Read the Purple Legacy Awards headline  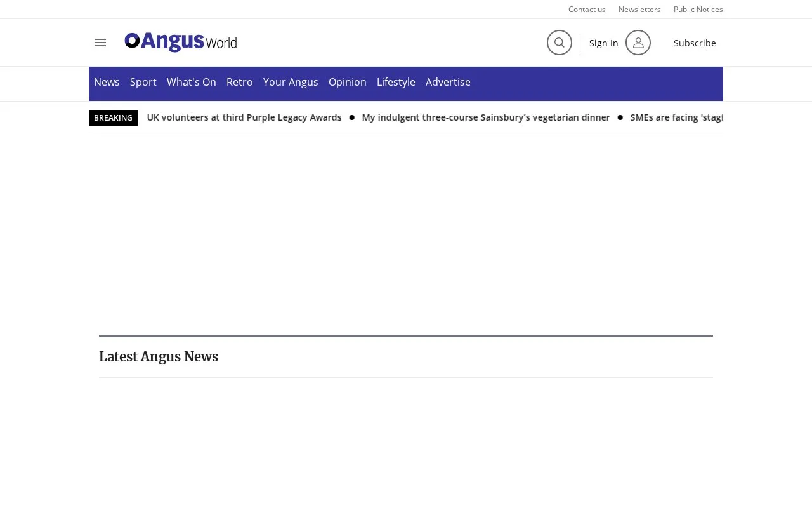pos(244,117)
